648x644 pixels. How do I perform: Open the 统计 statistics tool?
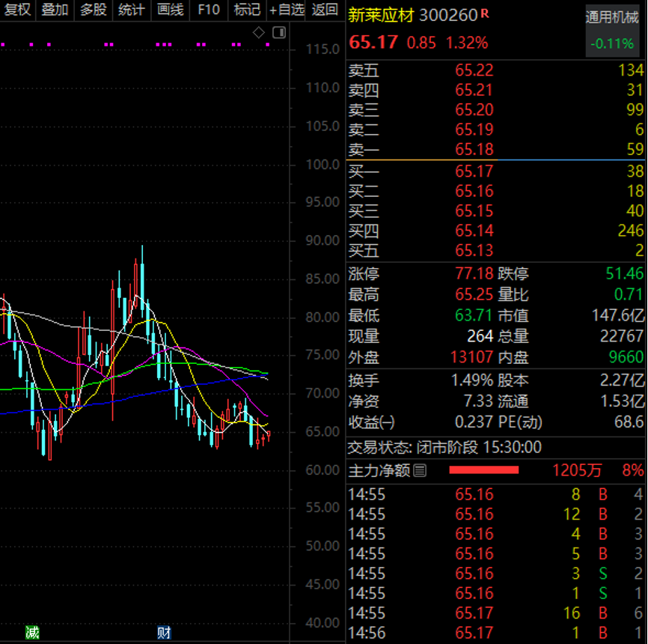[x=132, y=10]
